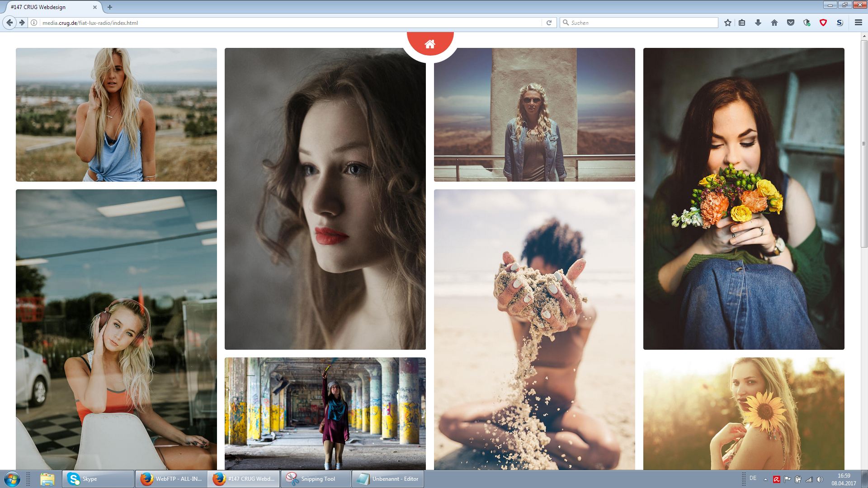Open the volume speaker icon
Image resolution: width=868 pixels, height=488 pixels.
coord(820,479)
